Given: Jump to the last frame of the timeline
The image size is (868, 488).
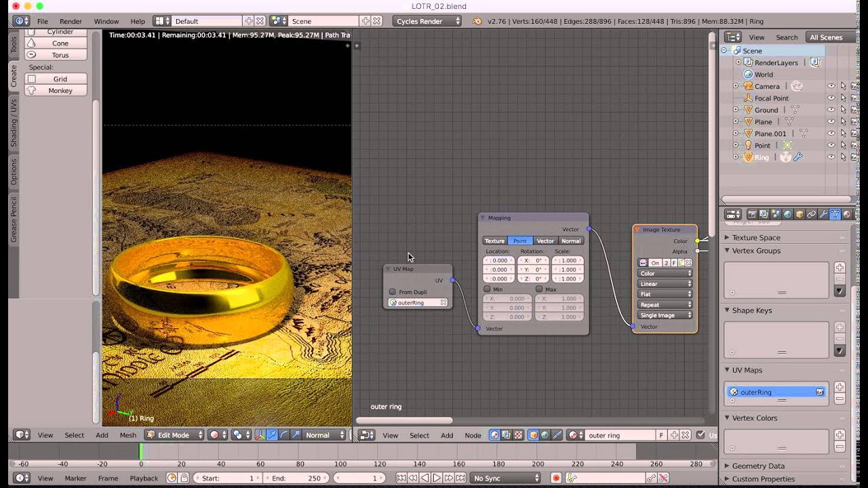Looking at the screenshot, I should pyautogui.click(x=460, y=478).
